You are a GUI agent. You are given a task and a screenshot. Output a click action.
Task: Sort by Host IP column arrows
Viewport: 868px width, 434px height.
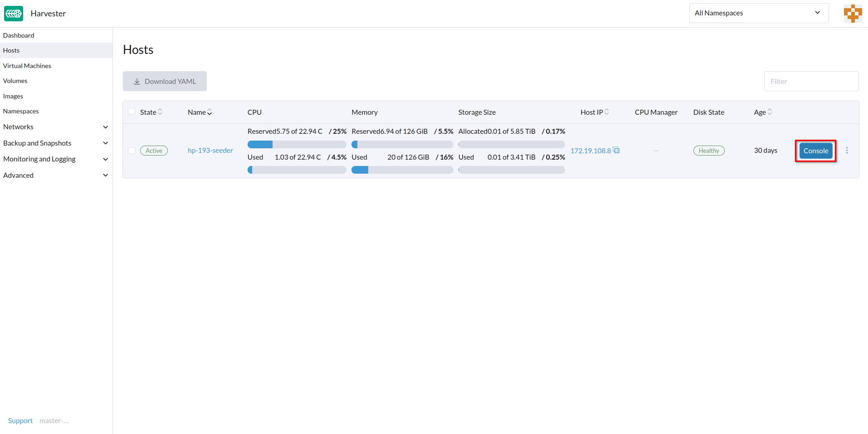[x=607, y=112]
